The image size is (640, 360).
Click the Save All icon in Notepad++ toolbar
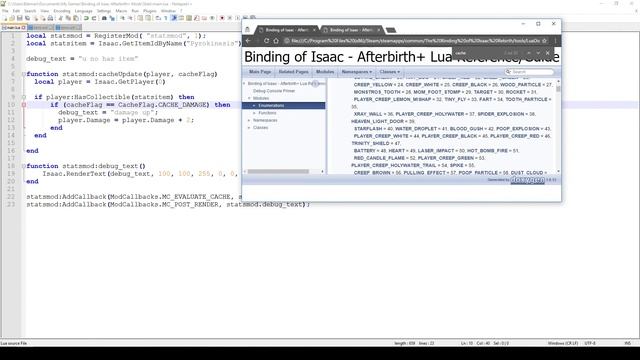click(x=27, y=18)
